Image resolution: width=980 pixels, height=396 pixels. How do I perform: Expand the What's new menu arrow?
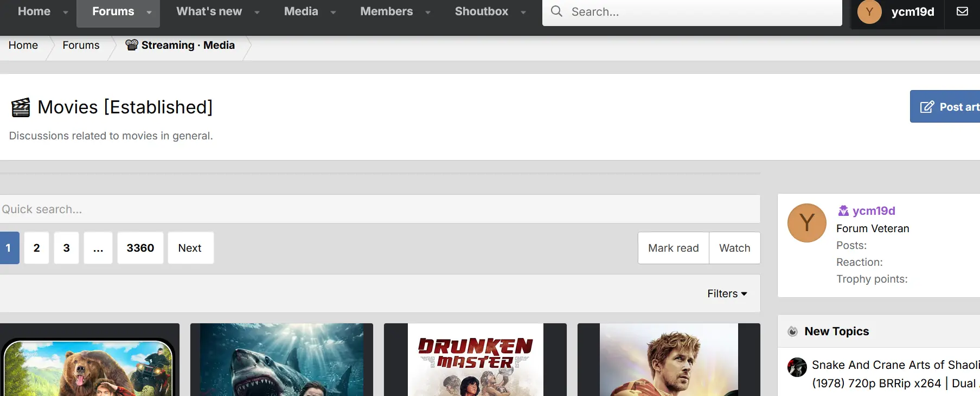(x=257, y=12)
